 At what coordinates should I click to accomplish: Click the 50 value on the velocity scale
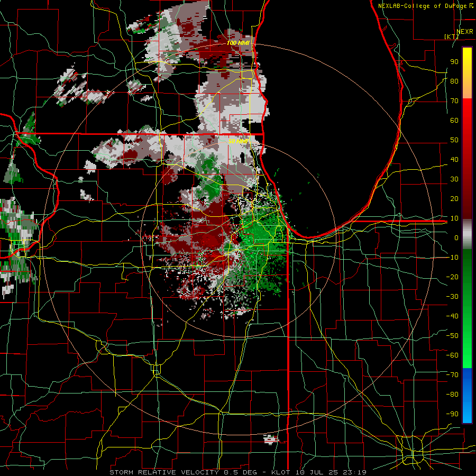pyautogui.click(x=454, y=140)
